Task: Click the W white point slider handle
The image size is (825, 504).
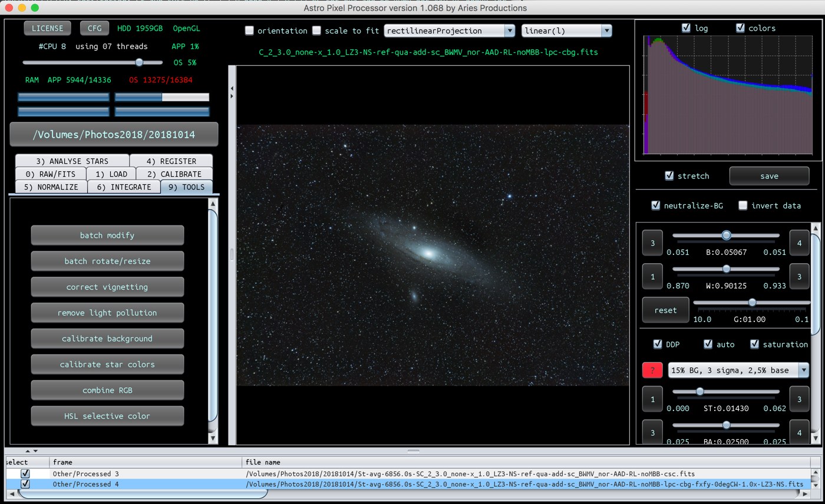Action: [x=727, y=269]
